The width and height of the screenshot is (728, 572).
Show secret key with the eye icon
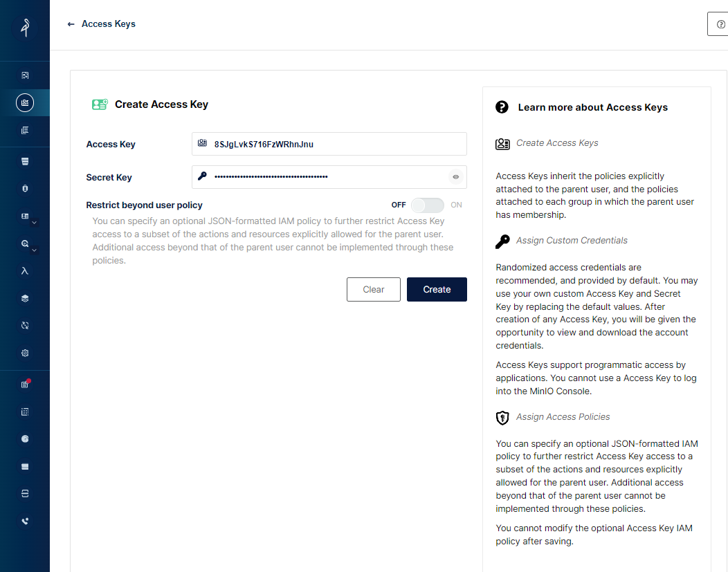(x=455, y=177)
